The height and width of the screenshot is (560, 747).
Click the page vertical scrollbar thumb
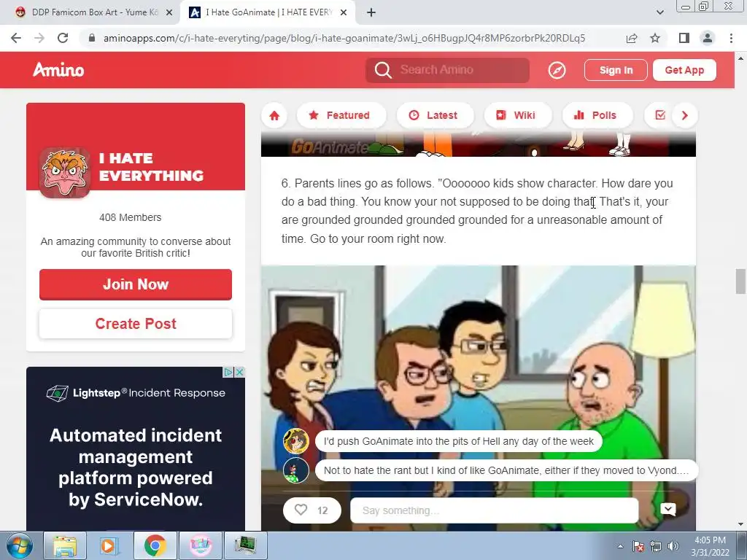click(x=740, y=281)
